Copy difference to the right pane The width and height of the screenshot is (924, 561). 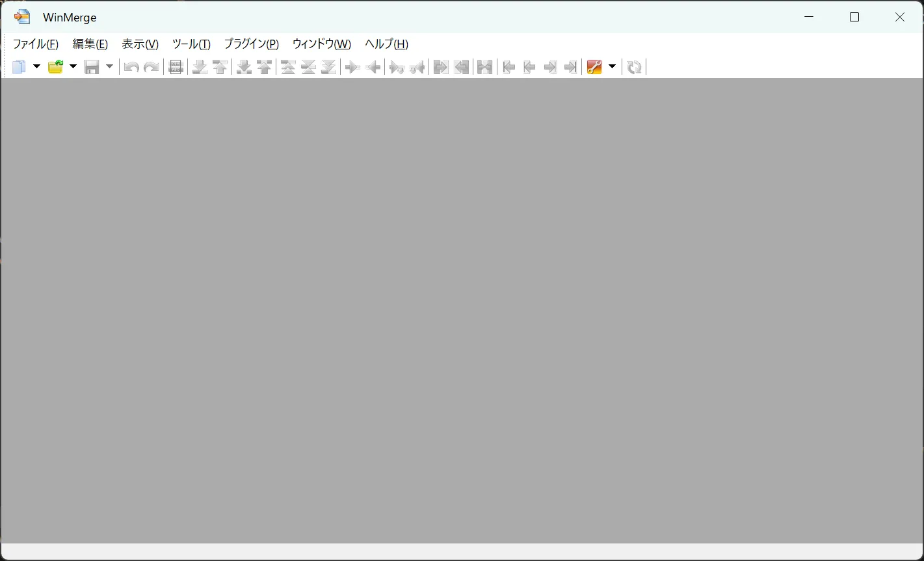point(351,66)
